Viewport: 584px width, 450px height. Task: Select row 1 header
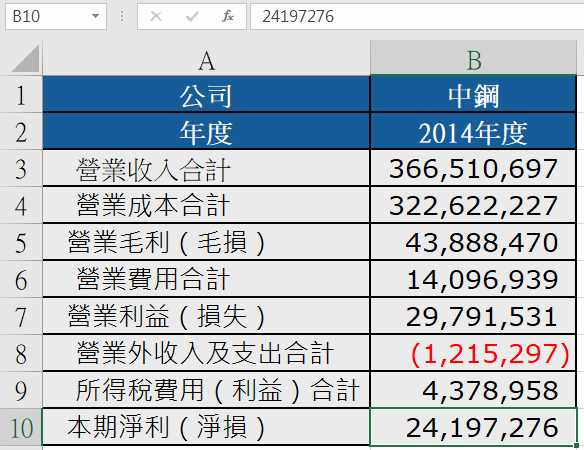click(x=21, y=94)
